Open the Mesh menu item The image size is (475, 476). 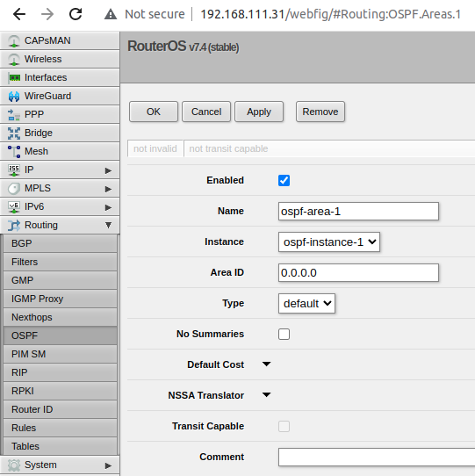[x=60, y=151]
